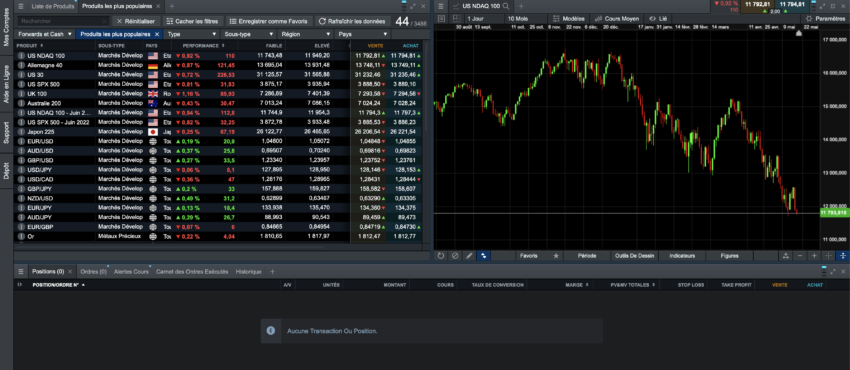Toggle the Lié linked chart option
Screen dimensions: 850x370
pyautogui.click(x=658, y=19)
